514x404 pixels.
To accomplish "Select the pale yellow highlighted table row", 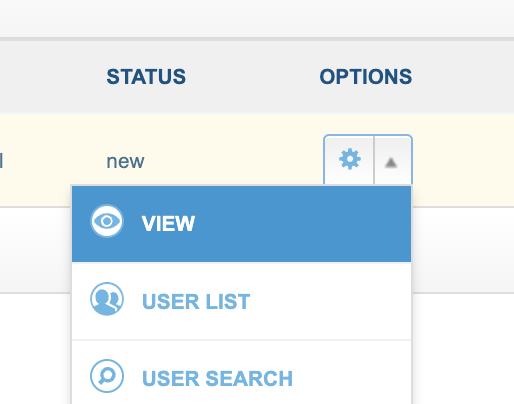I will (x=257, y=160).
